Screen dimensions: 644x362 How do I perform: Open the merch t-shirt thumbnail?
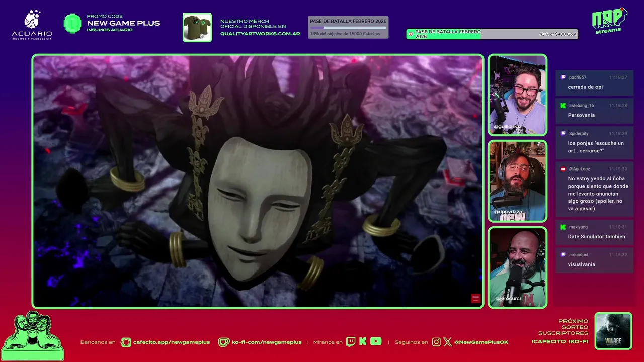pyautogui.click(x=197, y=27)
